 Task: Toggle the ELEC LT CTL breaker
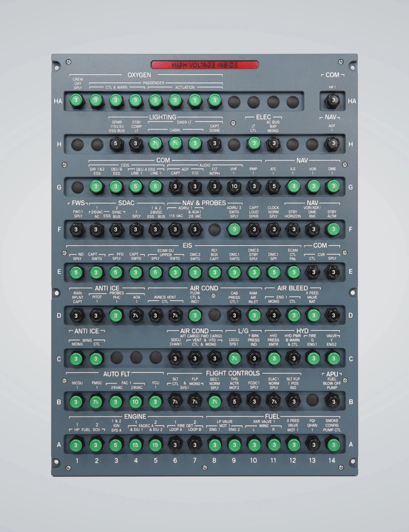(x=254, y=144)
